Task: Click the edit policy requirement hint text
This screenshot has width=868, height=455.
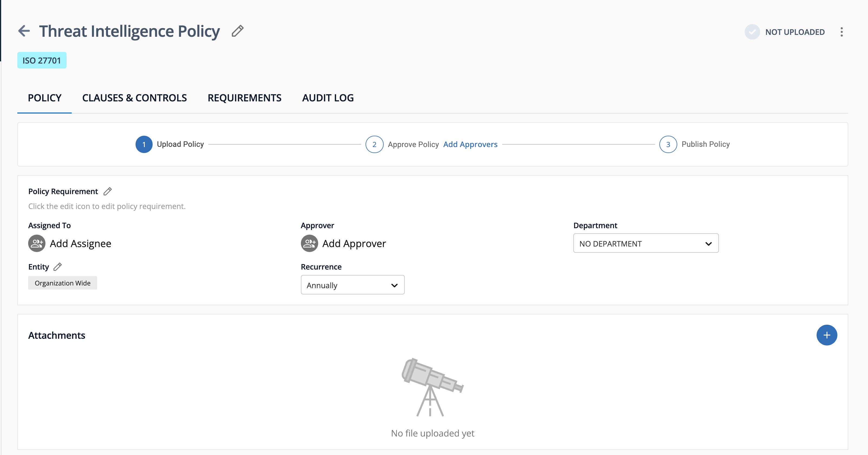Action: click(107, 206)
